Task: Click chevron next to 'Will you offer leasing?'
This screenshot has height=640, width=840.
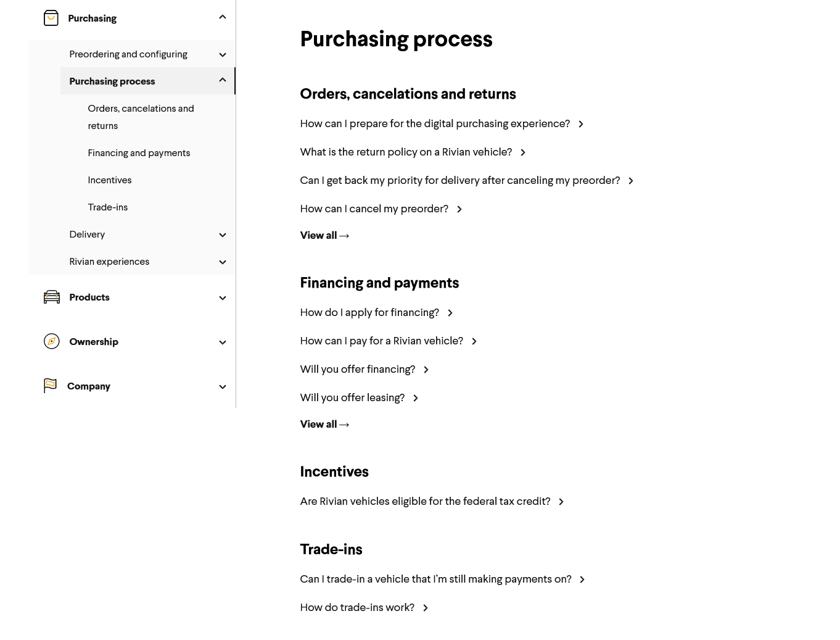Action: coord(416,398)
